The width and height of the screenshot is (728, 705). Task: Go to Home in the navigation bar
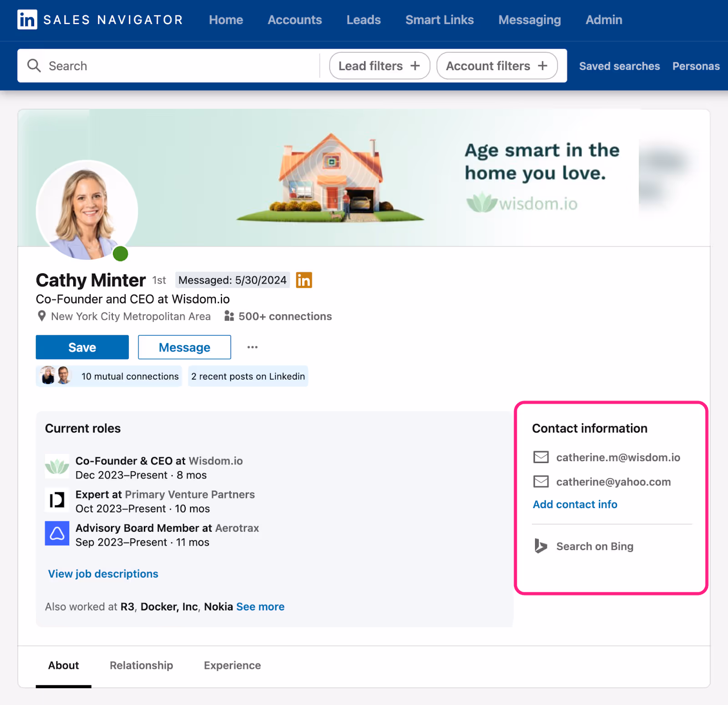(x=226, y=20)
